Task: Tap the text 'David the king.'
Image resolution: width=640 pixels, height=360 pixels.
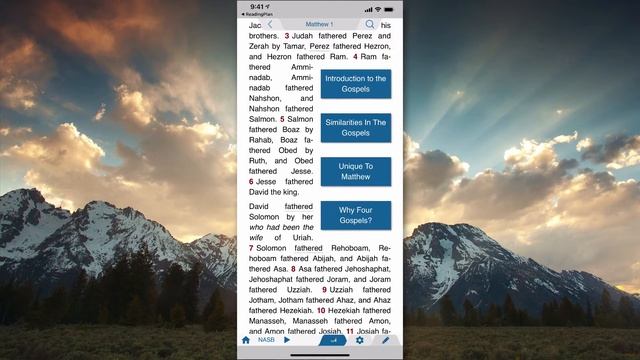Action: click(274, 192)
